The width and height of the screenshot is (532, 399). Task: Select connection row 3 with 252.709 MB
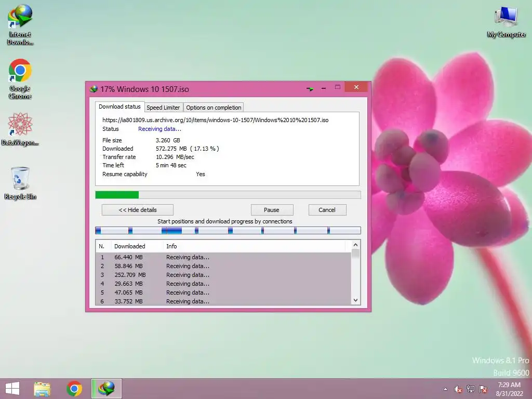[x=224, y=275]
